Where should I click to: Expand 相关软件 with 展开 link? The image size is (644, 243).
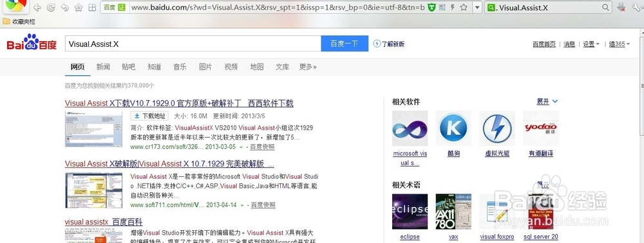(547, 101)
